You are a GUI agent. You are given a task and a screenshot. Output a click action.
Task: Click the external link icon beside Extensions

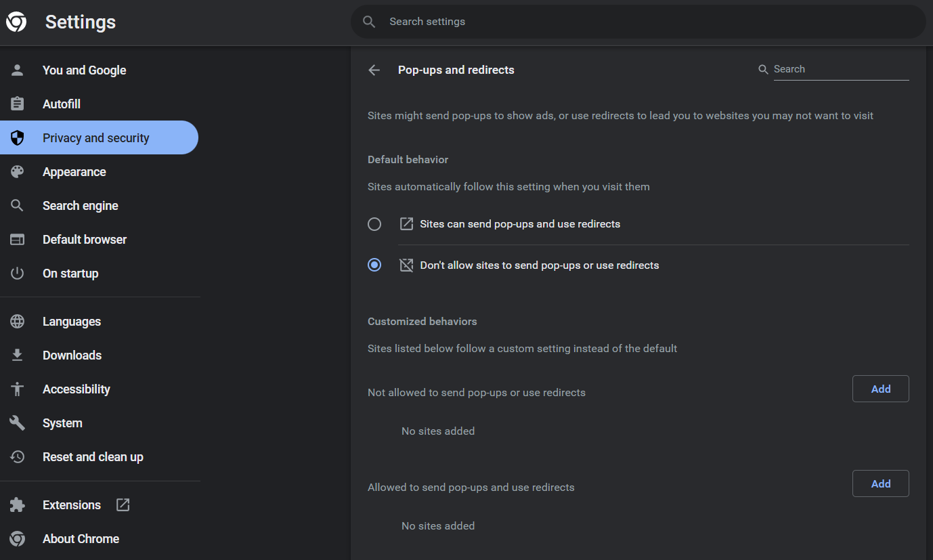[x=123, y=504]
